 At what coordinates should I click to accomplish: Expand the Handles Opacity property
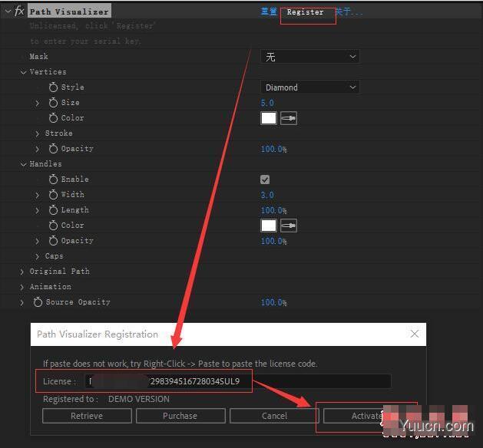(x=38, y=241)
